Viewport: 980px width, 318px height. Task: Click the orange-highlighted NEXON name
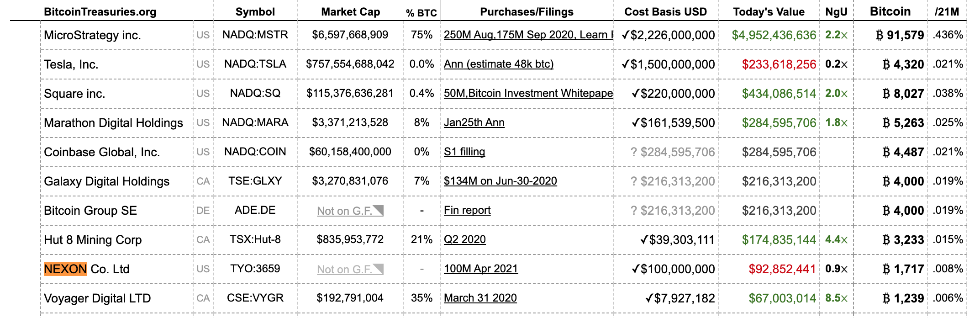pos(65,269)
